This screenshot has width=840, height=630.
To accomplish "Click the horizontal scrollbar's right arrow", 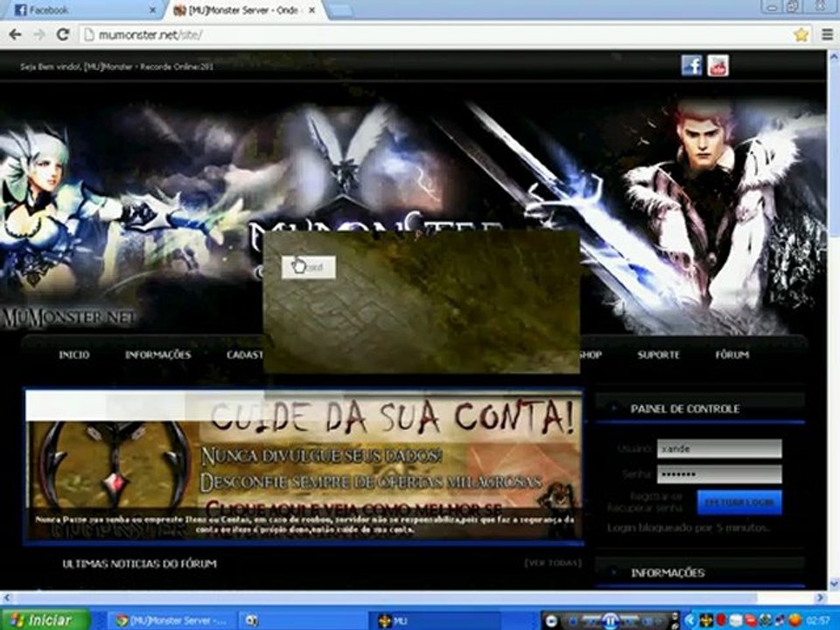I will (821, 597).
